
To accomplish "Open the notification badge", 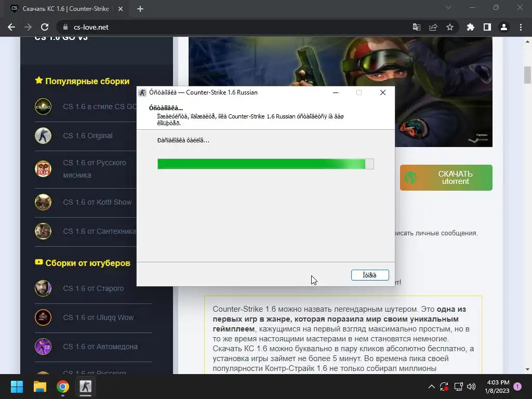I will pyautogui.click(x=517, y=387).
